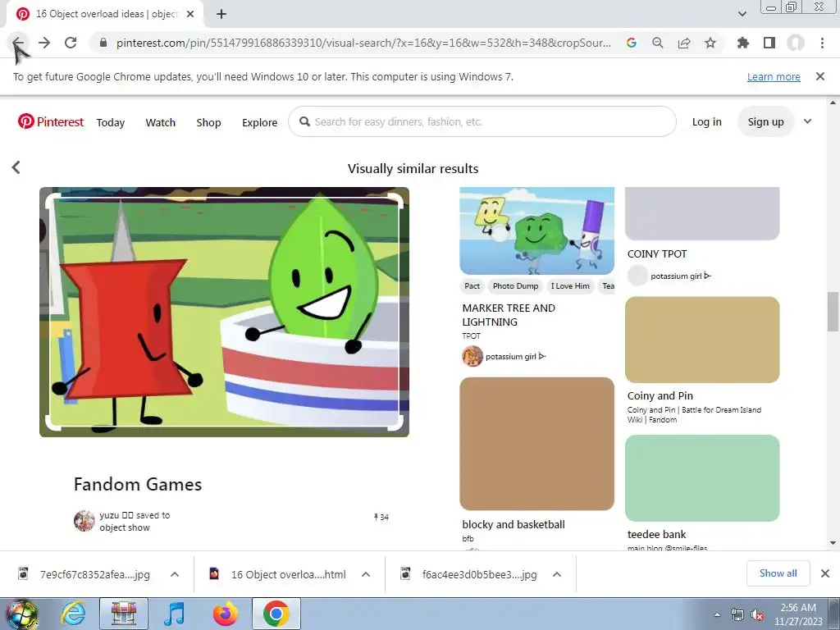Viewport: 840px width, 630px height.
Task: Click the Log in button
Action: coord(706,121)
